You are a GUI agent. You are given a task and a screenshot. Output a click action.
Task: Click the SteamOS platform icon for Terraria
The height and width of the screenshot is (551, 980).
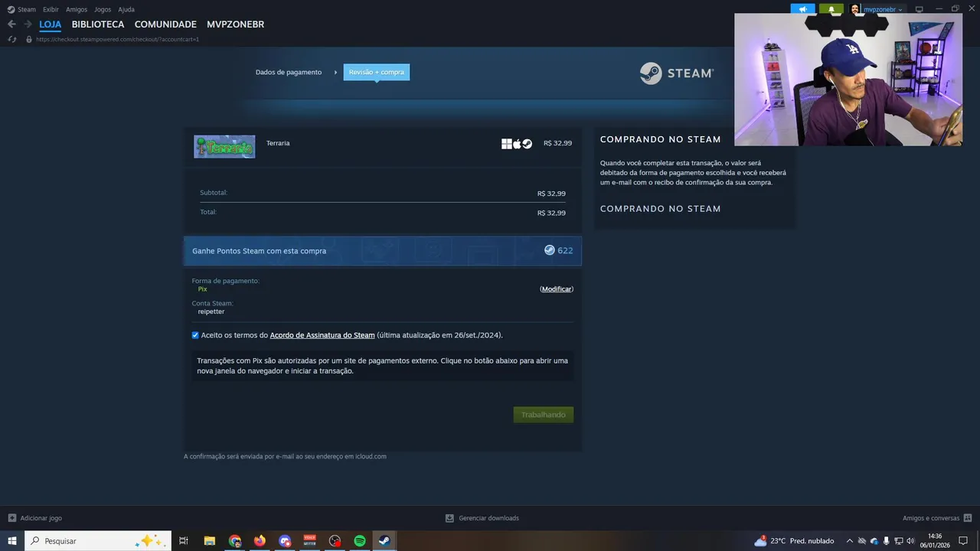(528, 143)
